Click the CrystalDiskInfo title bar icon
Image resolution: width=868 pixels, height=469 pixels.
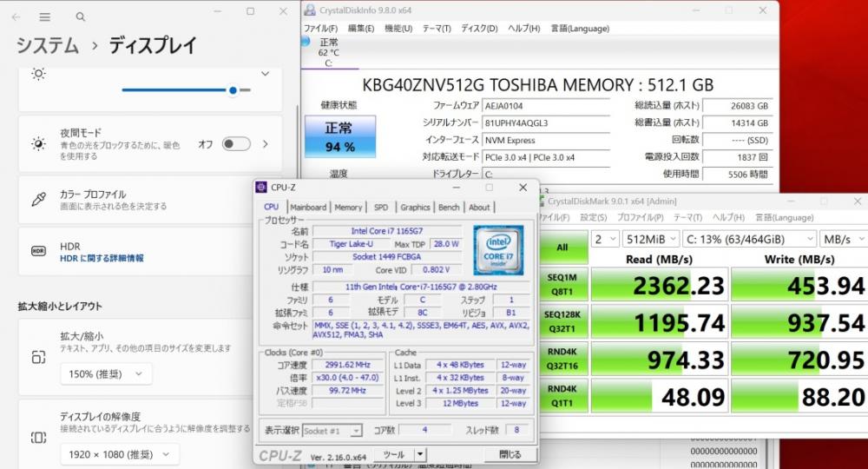[310, 10]
